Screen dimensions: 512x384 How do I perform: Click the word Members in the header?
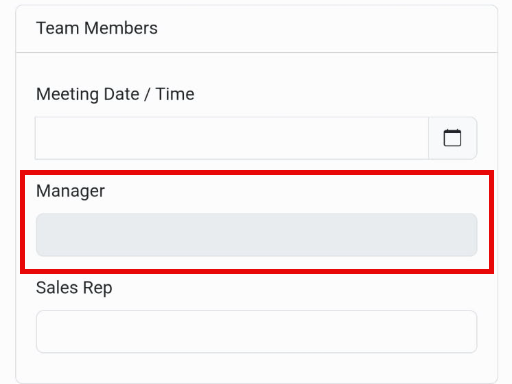tap(121, 28)
